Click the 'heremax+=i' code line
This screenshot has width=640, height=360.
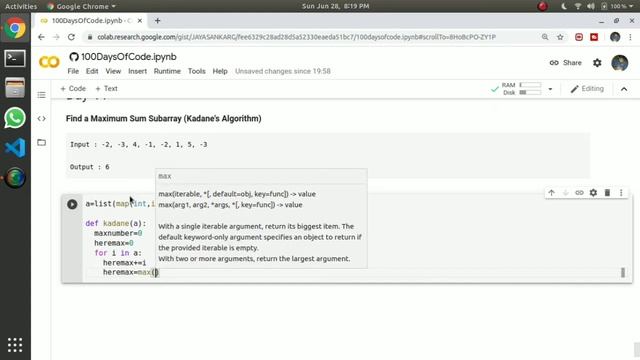(x=124, y=262)
